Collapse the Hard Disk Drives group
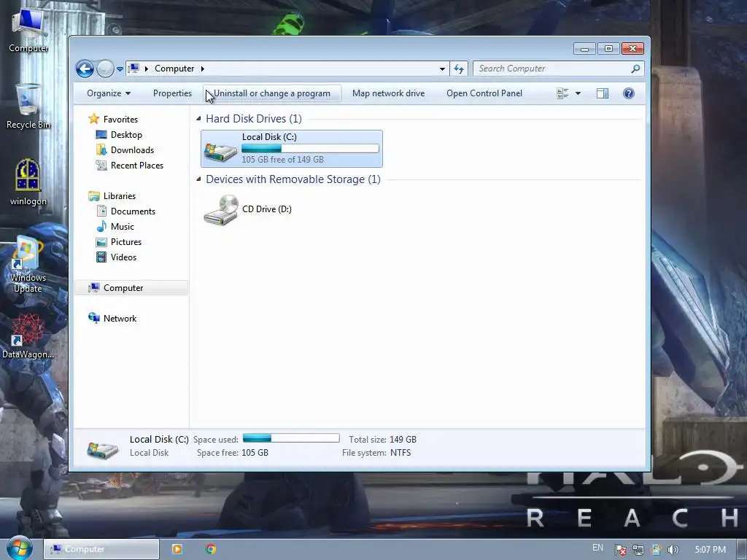This screenshot has width=747, height=560. click(x=198, y=118)
